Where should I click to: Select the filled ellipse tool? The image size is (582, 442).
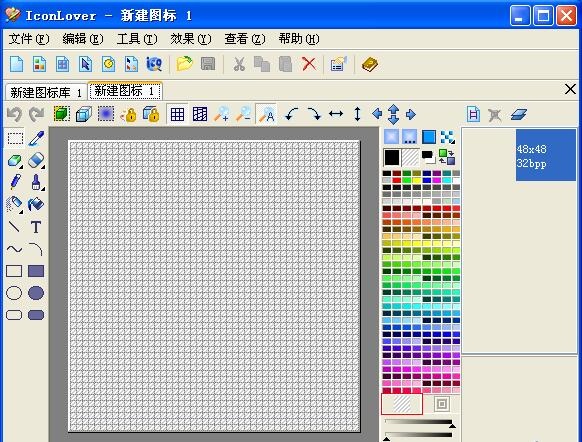pos(36,293)
